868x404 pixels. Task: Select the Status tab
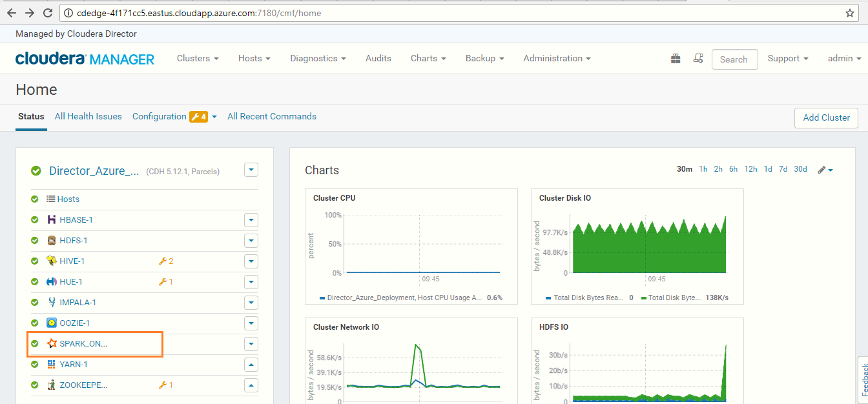(31, 116)
